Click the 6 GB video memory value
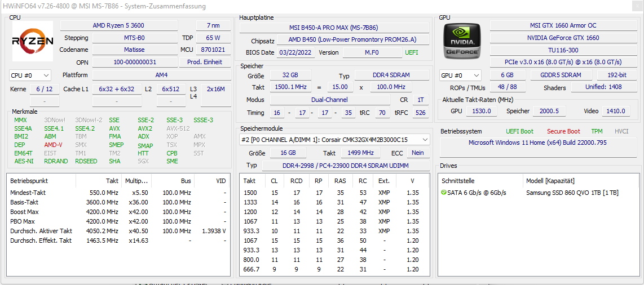The height and width of the screenshot is (285, 644). pyautogui.click(x=508, y=75)
